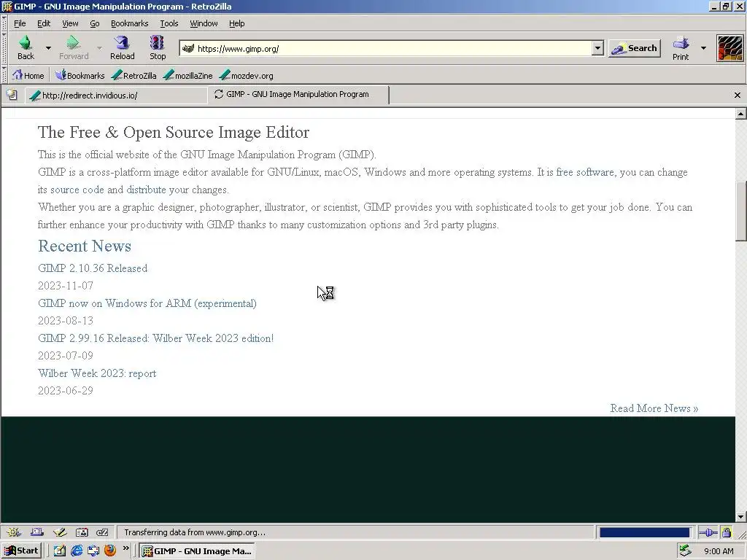Click the greyed Forward arrow button
The height and width of the screenshot is (560, 747).
(x=74, y=47)
